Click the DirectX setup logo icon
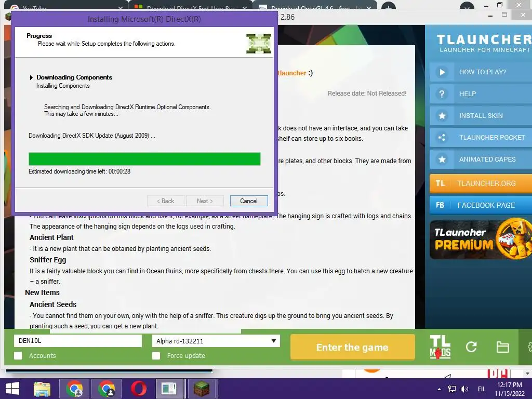The width and height of the screenshot is (532, 399). click(x=259, y=44)
